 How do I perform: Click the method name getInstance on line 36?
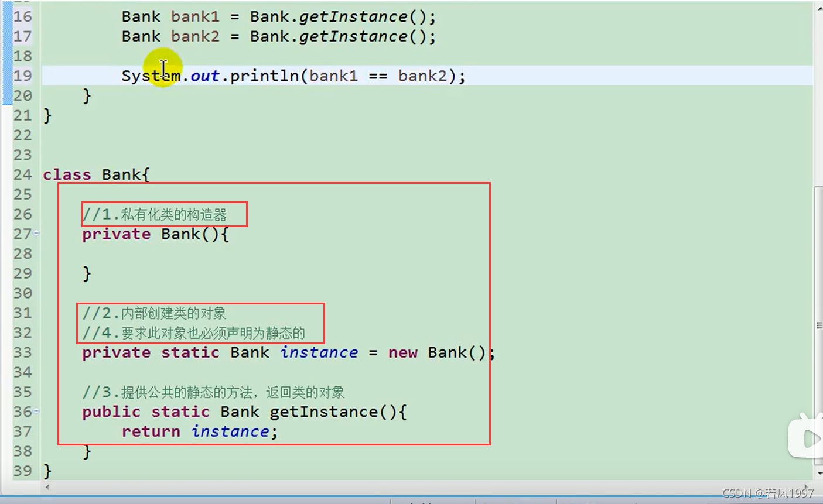coord(324,412)
